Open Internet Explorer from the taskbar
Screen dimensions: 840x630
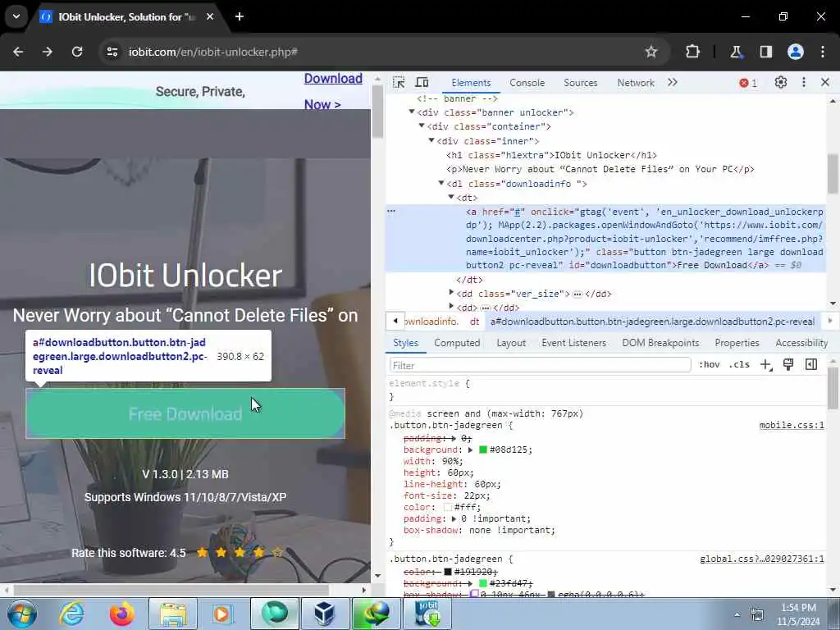coord(72,614)
